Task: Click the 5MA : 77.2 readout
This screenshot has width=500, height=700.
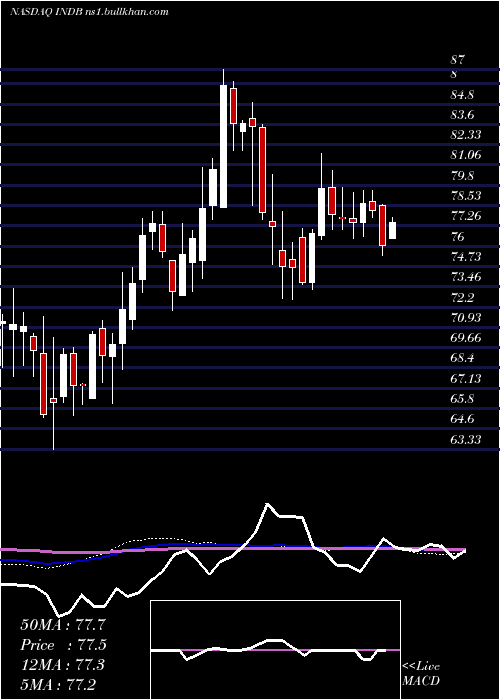Action: pyautogui.click(x=58, y=684)
